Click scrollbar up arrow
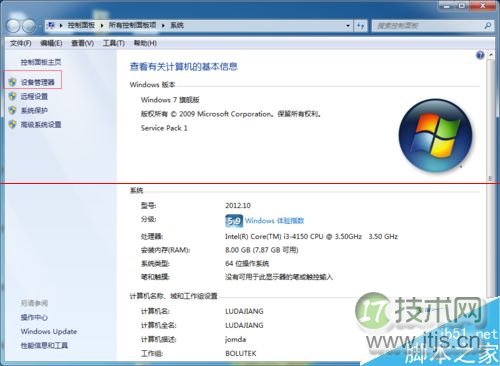500x366 pixels. [491, 54]
